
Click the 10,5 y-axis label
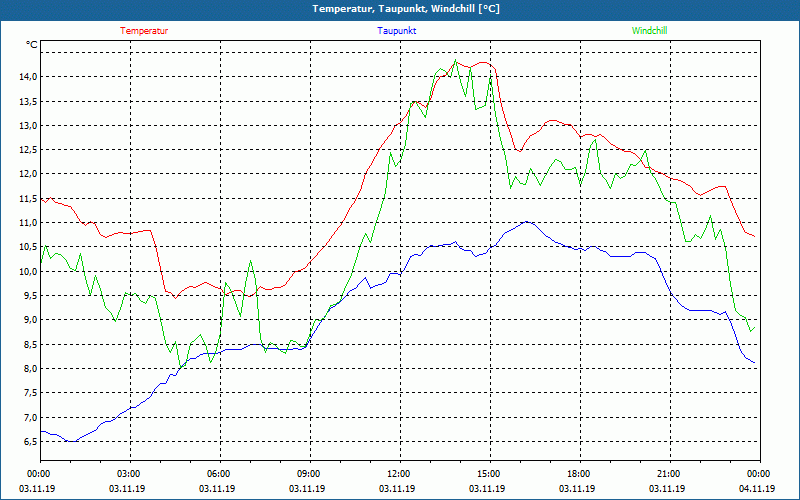[28, 247]
